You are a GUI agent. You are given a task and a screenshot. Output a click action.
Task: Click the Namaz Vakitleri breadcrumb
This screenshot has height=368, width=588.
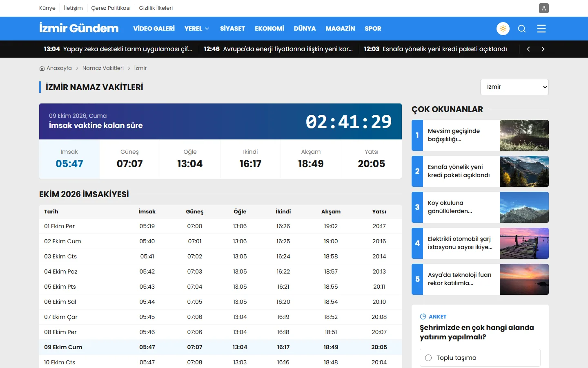click(103, 68)
